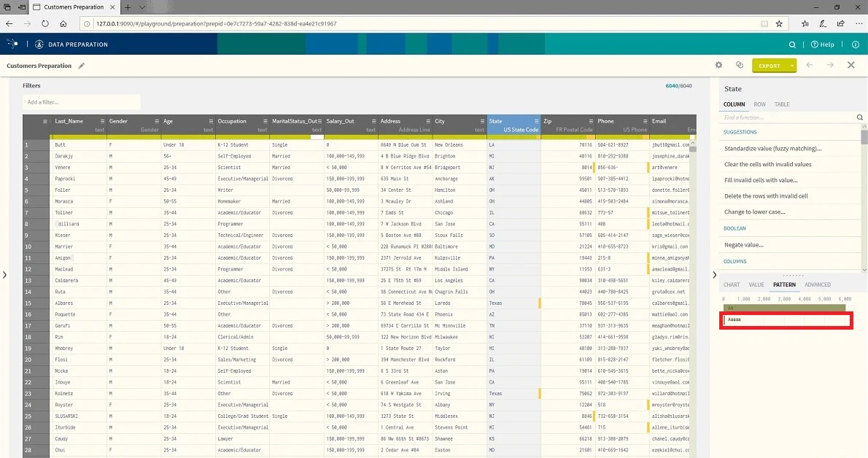
Task: Select the CHART tab
Action: click(732, 284)
